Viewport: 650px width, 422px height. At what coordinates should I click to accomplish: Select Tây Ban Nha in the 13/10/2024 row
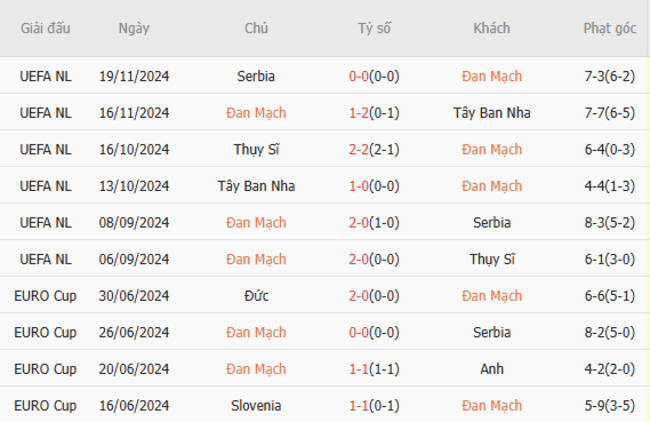pos(256,186)
